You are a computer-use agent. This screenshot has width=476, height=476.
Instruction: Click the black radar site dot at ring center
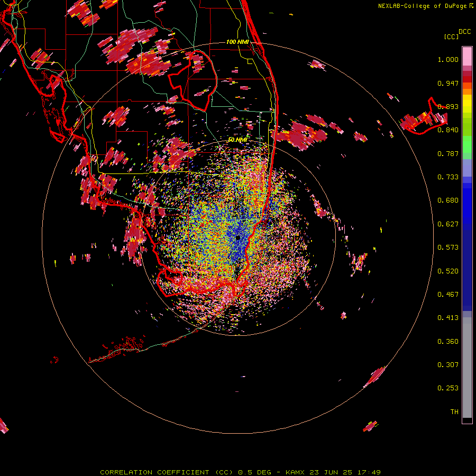(x=238, y=237)
